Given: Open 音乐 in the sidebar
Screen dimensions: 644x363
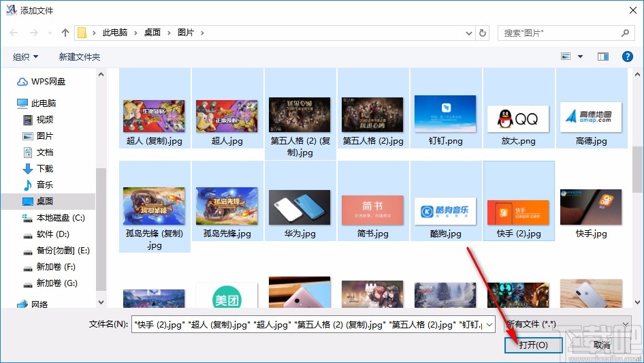Looking at the screenshot, I should pos(39,185).
